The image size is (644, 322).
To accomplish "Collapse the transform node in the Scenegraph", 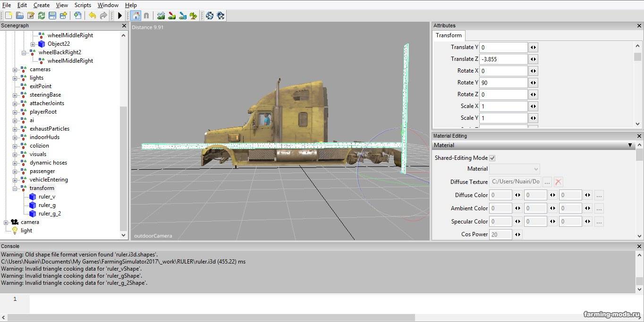I will pyautogui.click(x=15, y=188).
